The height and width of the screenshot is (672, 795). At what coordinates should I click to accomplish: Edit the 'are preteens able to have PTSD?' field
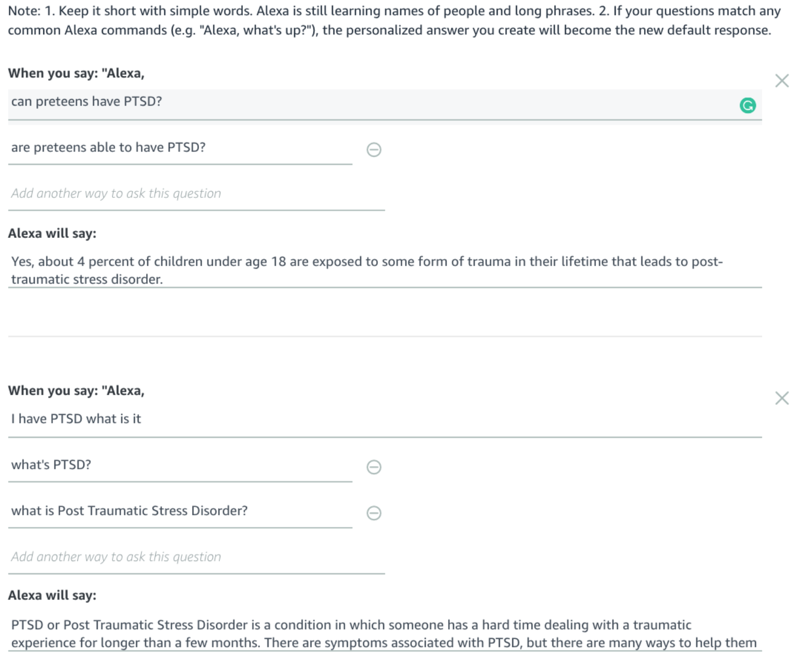pyautogui.click(x=180, y=149)
